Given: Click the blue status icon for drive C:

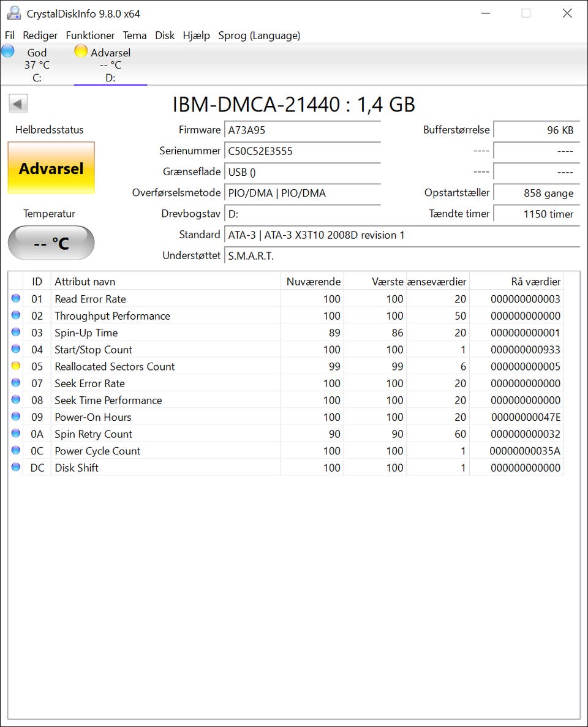Looking at the screenshot, I should (8, 51).
